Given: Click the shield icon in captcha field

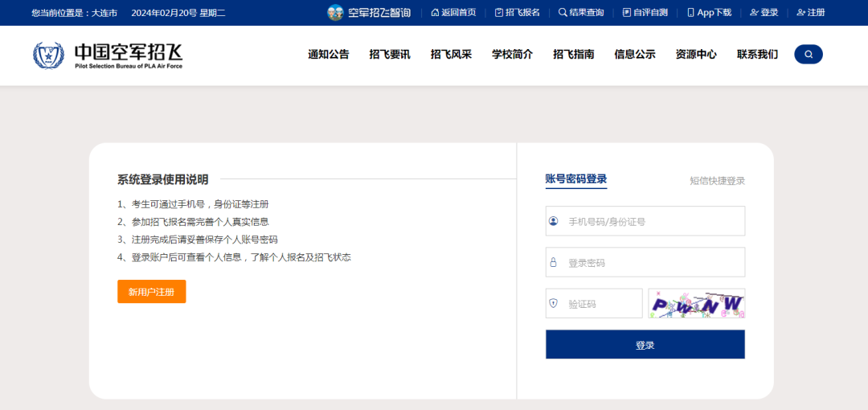Looking at the screenshot, I should tap(554, 303).
